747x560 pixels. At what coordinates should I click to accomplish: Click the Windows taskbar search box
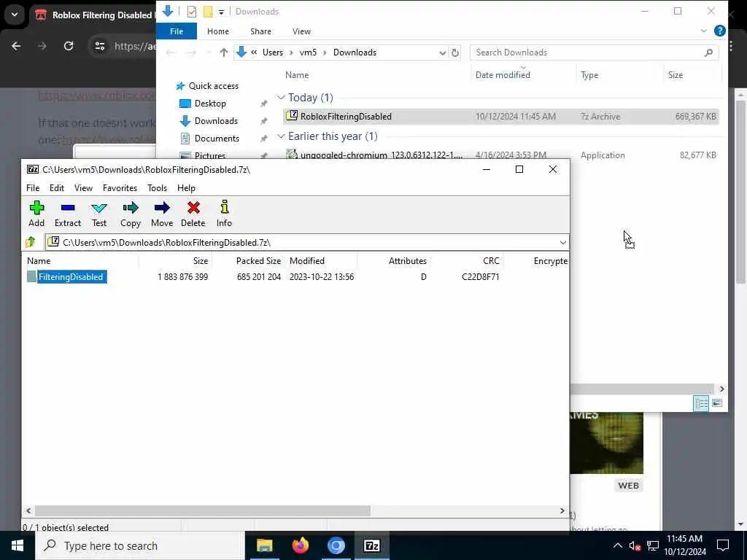click(x=140, y=545)
